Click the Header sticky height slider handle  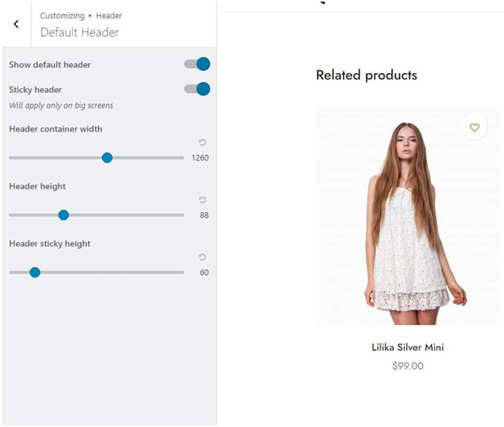coord(35,272)
